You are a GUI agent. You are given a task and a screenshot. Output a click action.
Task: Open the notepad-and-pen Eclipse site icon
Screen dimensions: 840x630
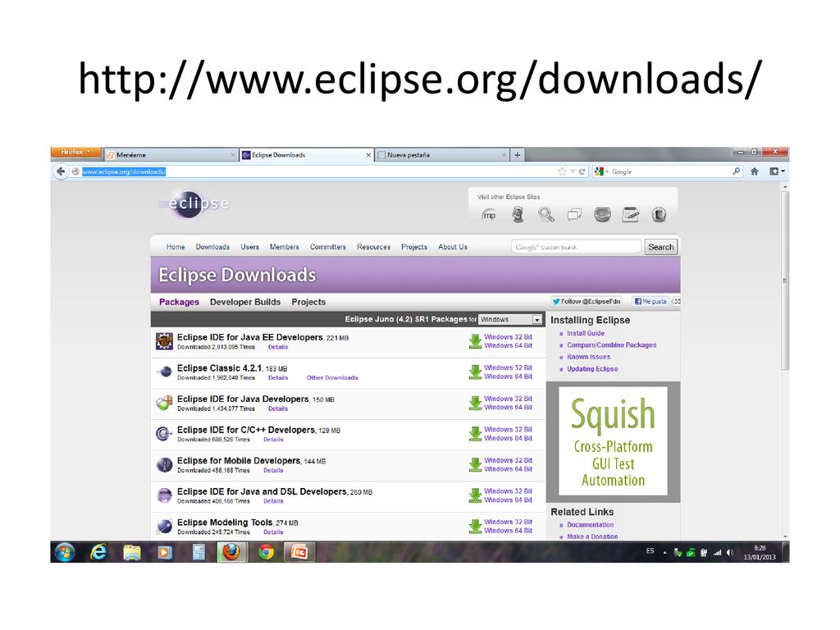tap(631, 215)
